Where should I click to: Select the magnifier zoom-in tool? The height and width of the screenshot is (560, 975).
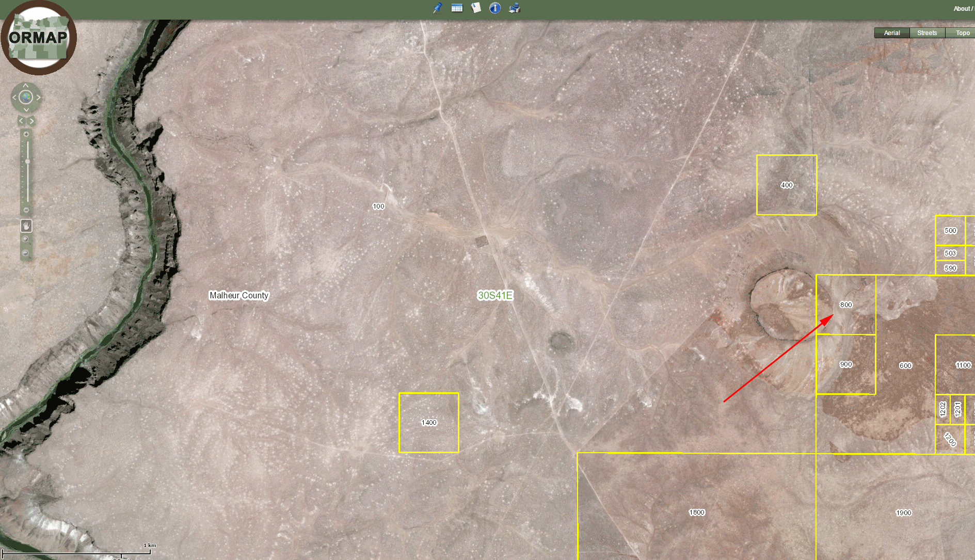click(x=25, y=239)
